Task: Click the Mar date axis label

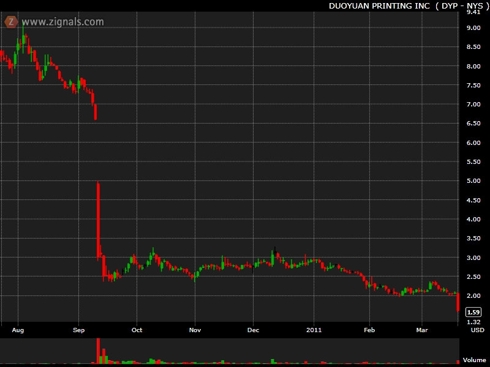Action: coord(422,330)
